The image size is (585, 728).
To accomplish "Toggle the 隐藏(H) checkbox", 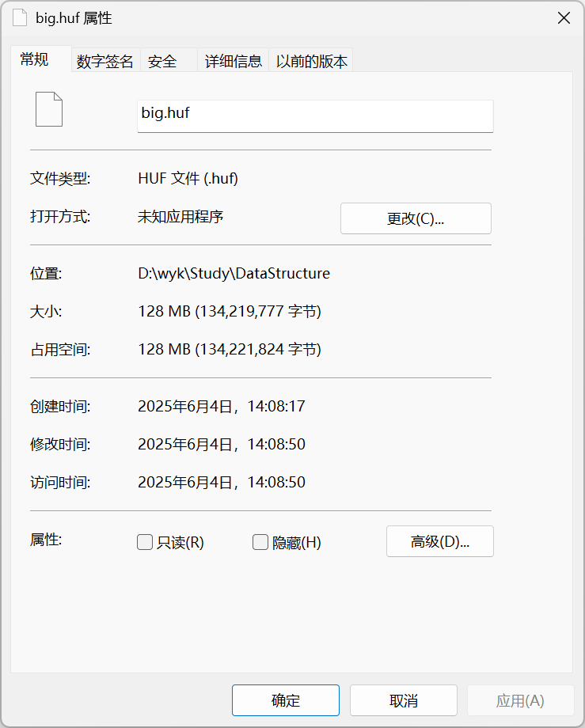I will (260, 542).
